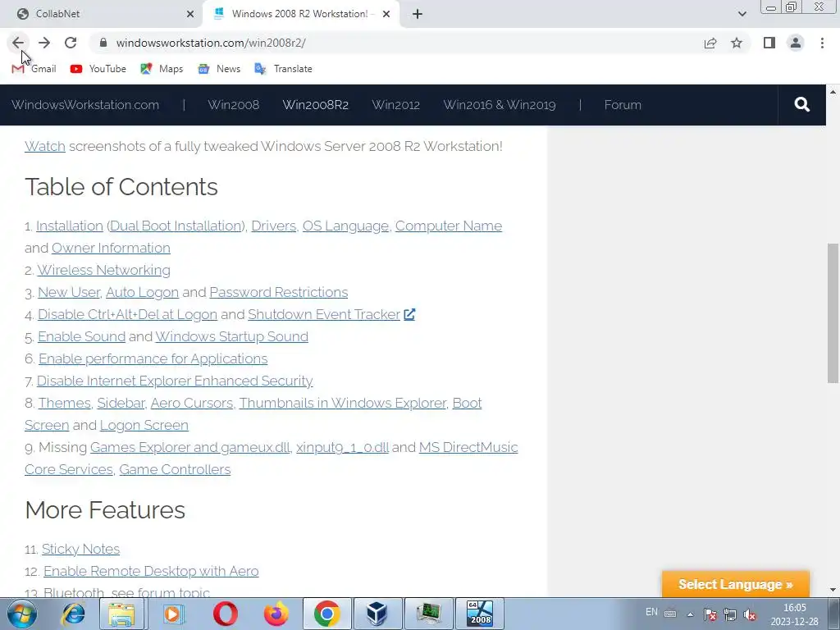
Task: Open the Logon Screen link
Action: pos(144,426)
